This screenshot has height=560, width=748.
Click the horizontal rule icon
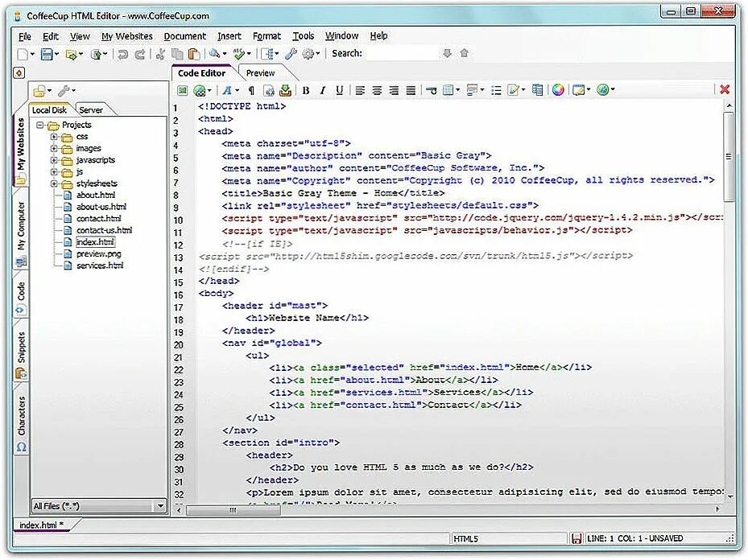pos(432,90)
